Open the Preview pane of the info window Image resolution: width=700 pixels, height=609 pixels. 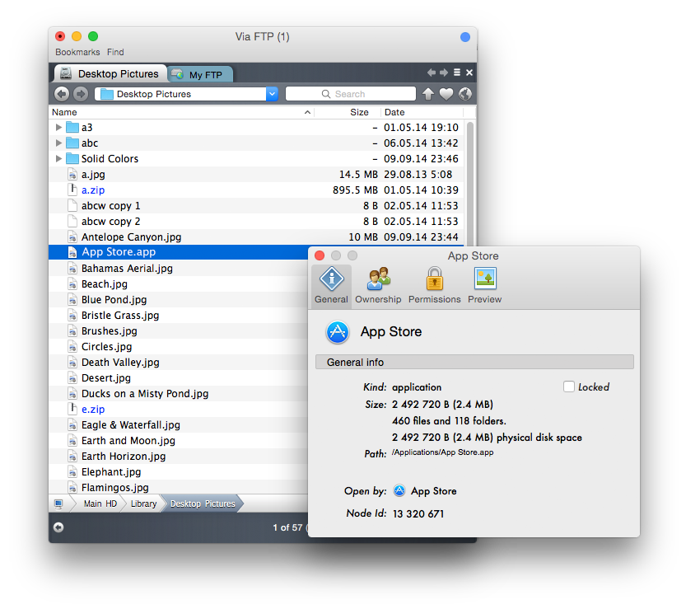click(x=484, y=284)
